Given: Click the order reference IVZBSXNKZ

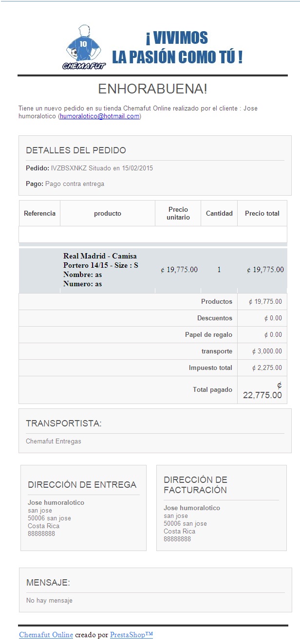Looking at the screenshot, I should tap(69, 168).
